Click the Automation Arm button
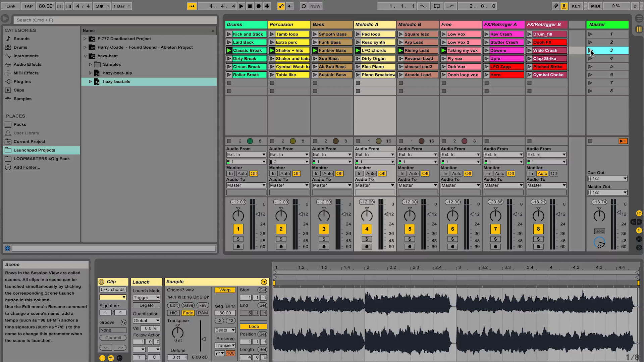 click(281, 6)
